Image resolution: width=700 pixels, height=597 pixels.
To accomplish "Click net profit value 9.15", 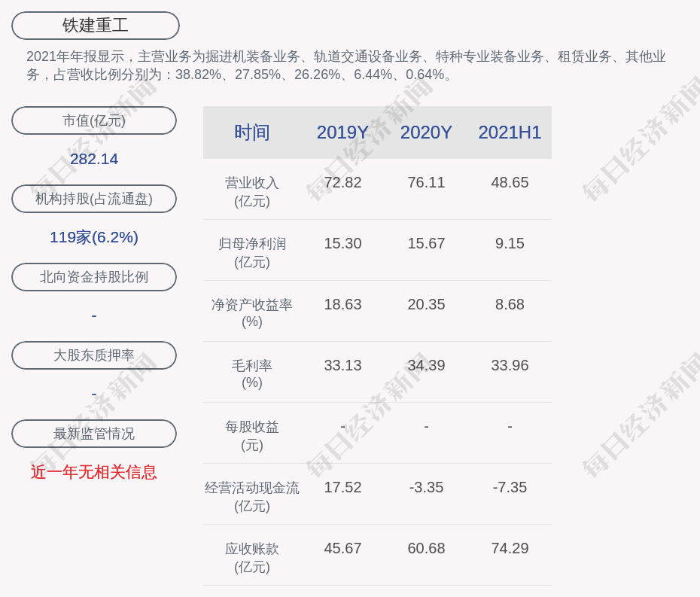I will pos(510,243).
